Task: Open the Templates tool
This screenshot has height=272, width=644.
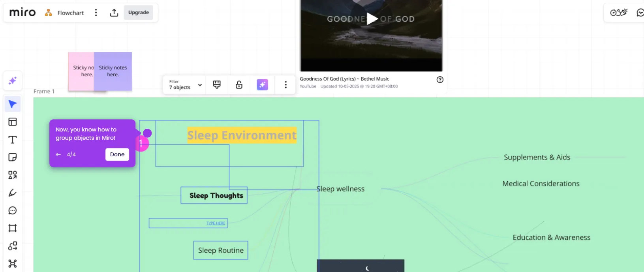Action: coord(13,122)
